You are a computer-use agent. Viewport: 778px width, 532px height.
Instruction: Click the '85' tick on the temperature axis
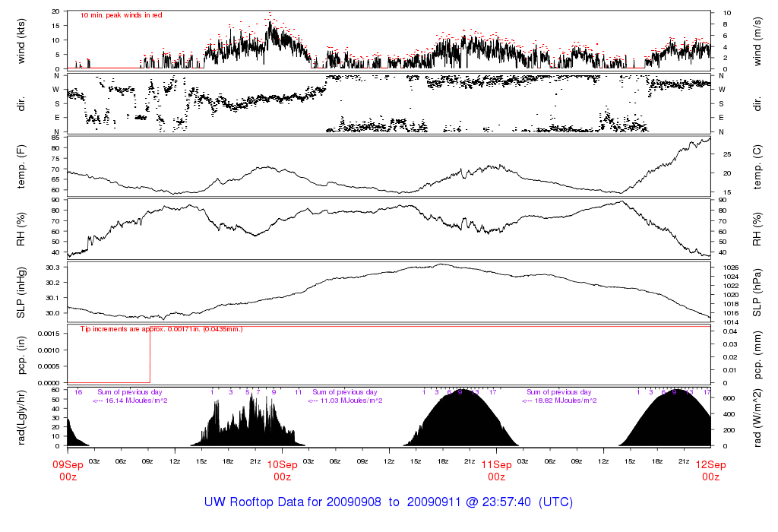pyautogui.click(x=55, y=138)
